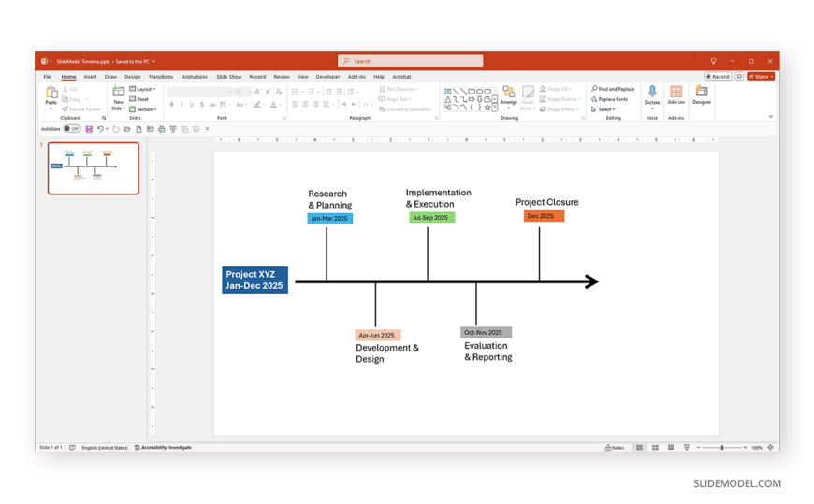Switch to the Design tab
The height and width of the screenshot is (504, 814).
point(132,77)
